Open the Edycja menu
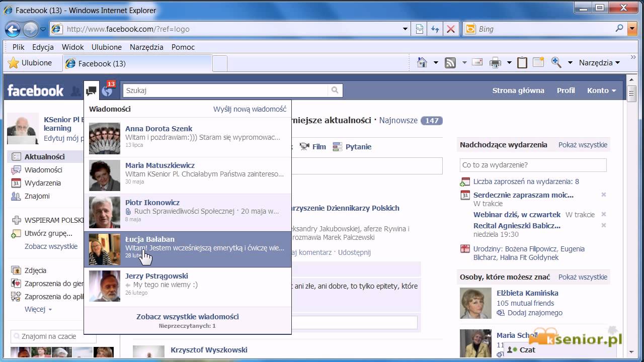644x362 pixels. [43, 47]
